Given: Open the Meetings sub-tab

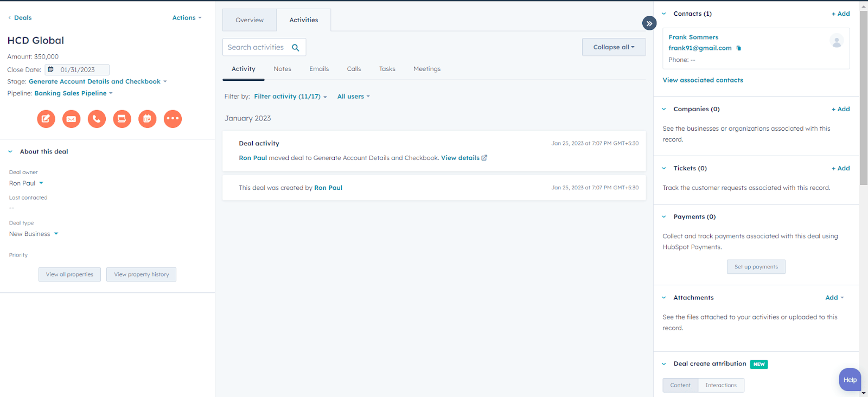Looking at the screenshot, I should pyautogui.click(x=427, y=69).
